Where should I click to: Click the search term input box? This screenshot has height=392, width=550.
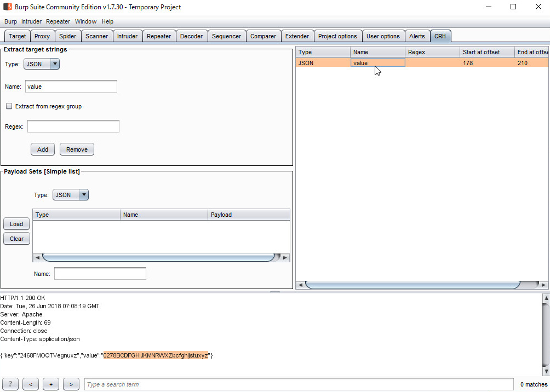point(299,384)
